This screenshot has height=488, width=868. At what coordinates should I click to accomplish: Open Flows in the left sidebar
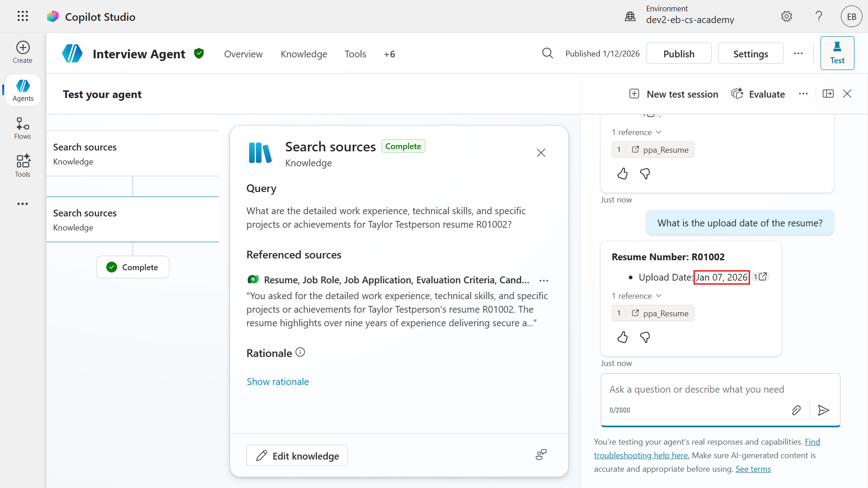tap(23, 128)
